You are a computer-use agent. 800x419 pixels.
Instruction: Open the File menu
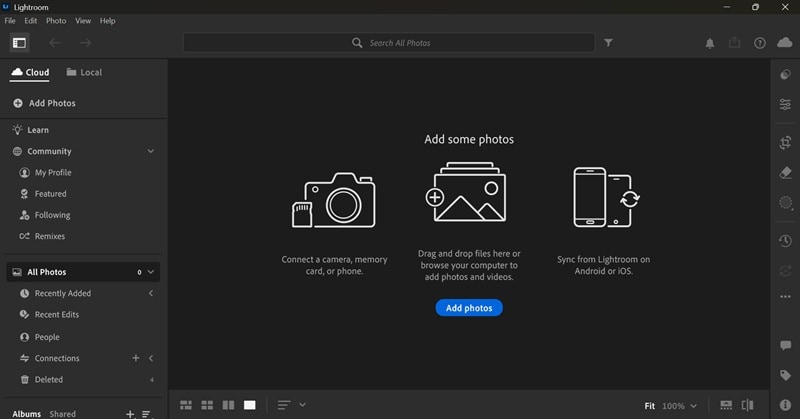[x=10, y=21]
